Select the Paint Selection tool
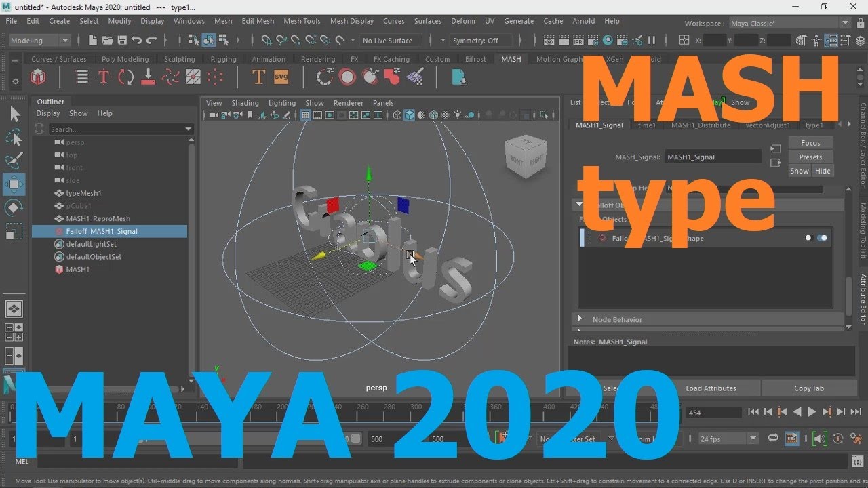The width and height of the screenshot is (868, 488). pos(14,161)
